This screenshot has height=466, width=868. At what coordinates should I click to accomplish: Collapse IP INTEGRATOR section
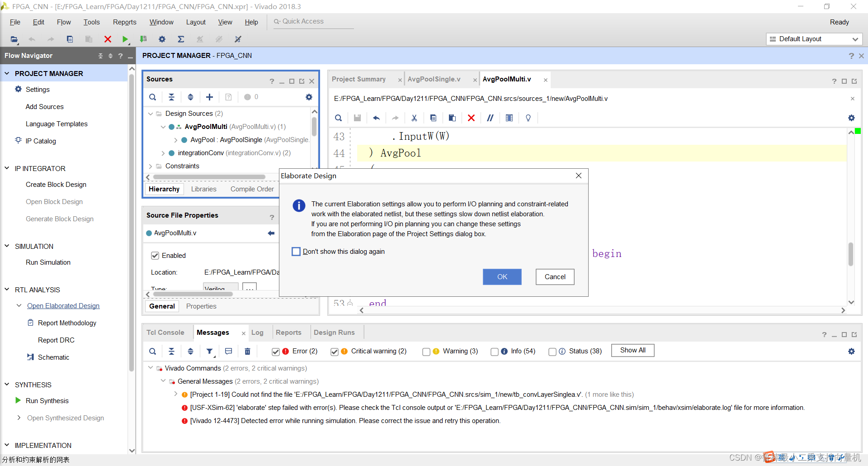click(x=7, y=168)
